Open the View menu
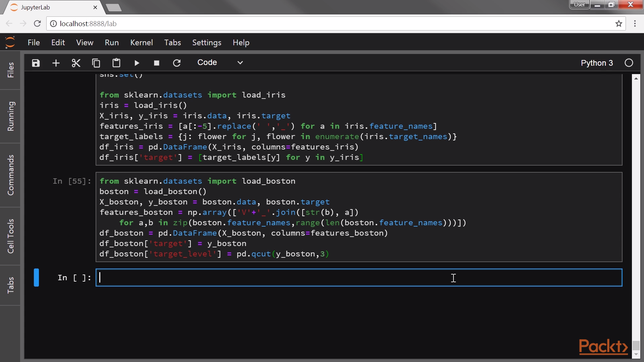644x362 pixels. click(x=85, y=43)
